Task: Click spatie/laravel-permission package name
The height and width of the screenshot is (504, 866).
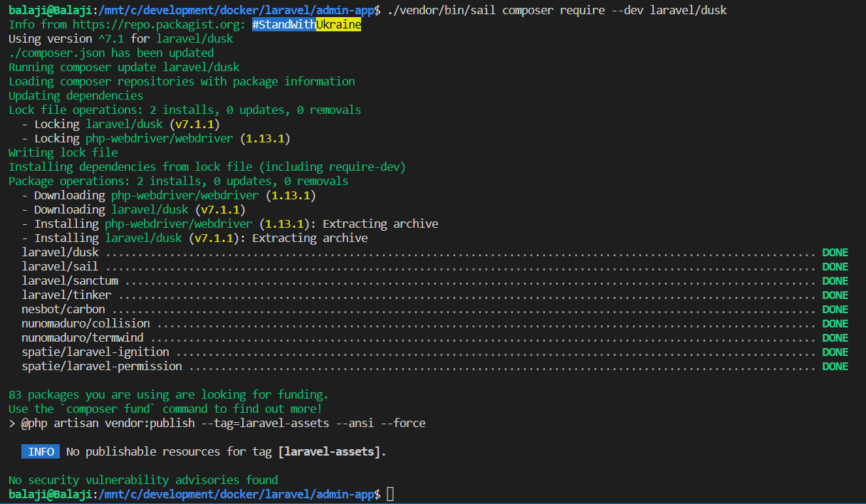Action: 102,366
